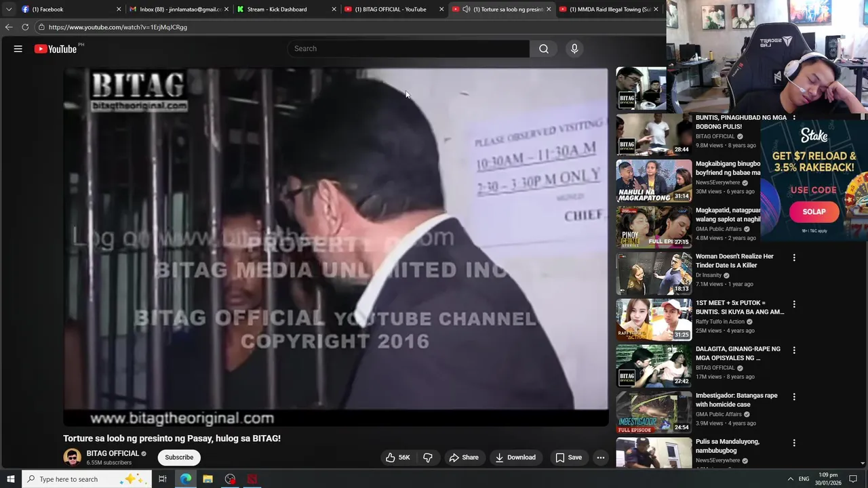Open Magkaibigang binugbog video thumbnail 31:14
The width and height of the screenshot is (868, 488).
[x=654, y=181]
